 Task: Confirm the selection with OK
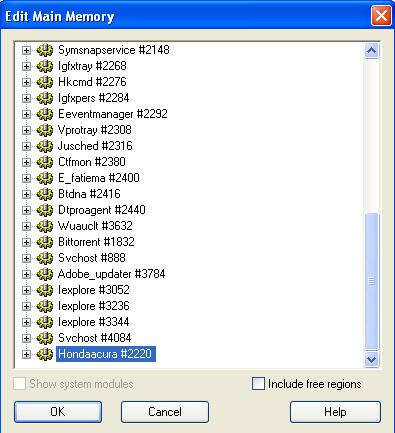(x=58, y=412)
